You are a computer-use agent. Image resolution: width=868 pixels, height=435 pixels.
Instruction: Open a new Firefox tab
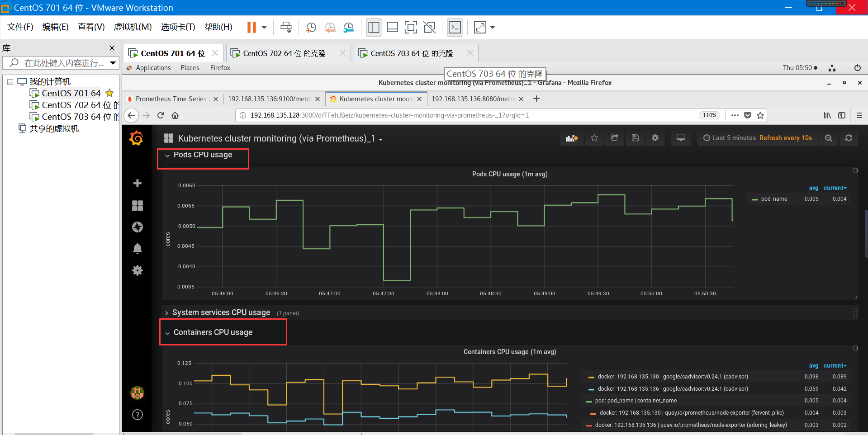pyautogui.click(x=536, y=99)
